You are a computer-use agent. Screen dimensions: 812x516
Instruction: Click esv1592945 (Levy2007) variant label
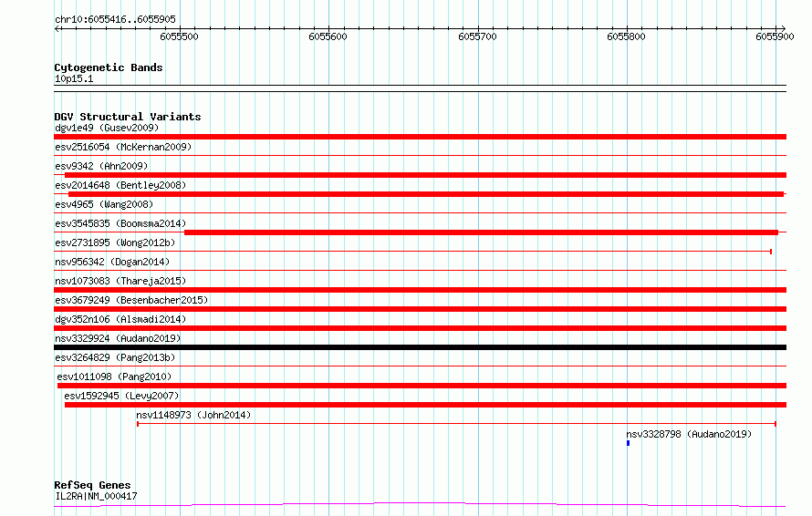[x=121, y=396]
